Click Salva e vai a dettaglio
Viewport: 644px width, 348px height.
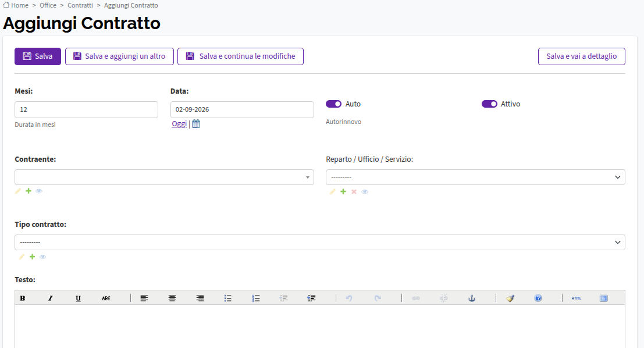[582, 56]
